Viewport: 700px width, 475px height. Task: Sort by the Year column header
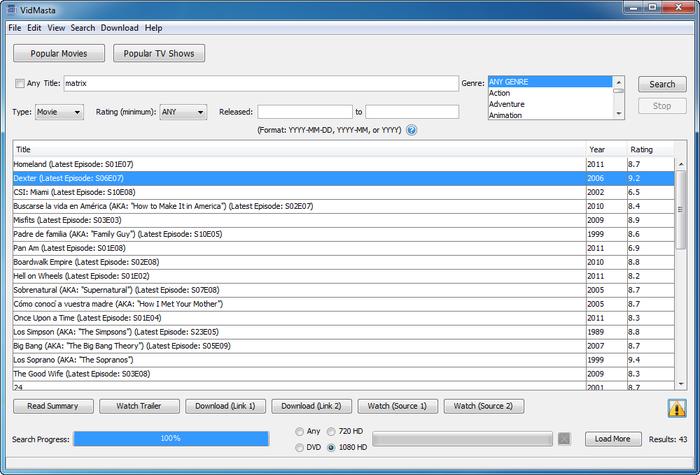point(607,150)
